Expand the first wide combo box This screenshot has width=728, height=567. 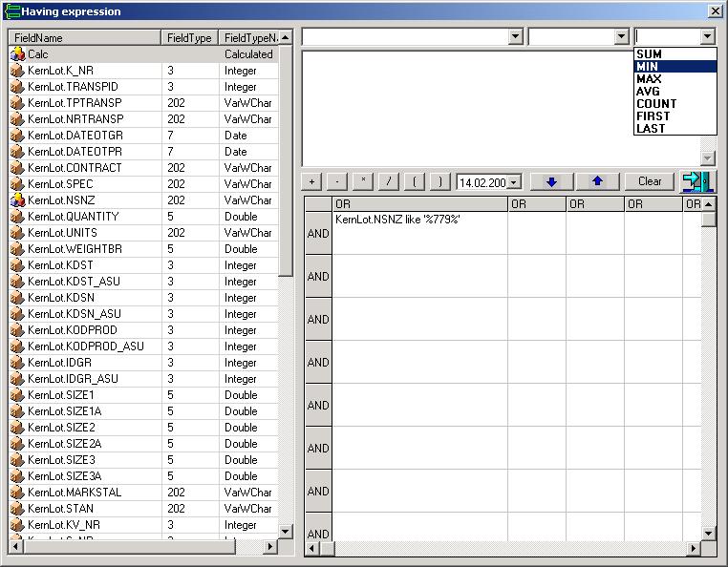[516, 36]
